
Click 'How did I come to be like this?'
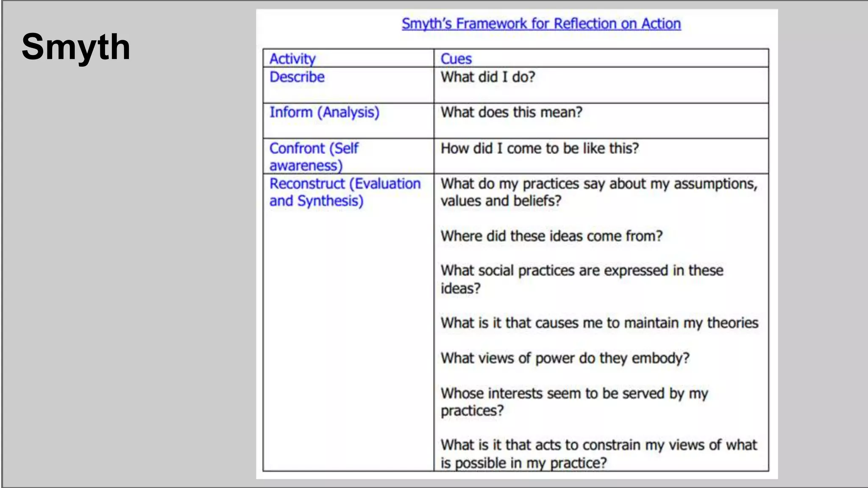540,148
